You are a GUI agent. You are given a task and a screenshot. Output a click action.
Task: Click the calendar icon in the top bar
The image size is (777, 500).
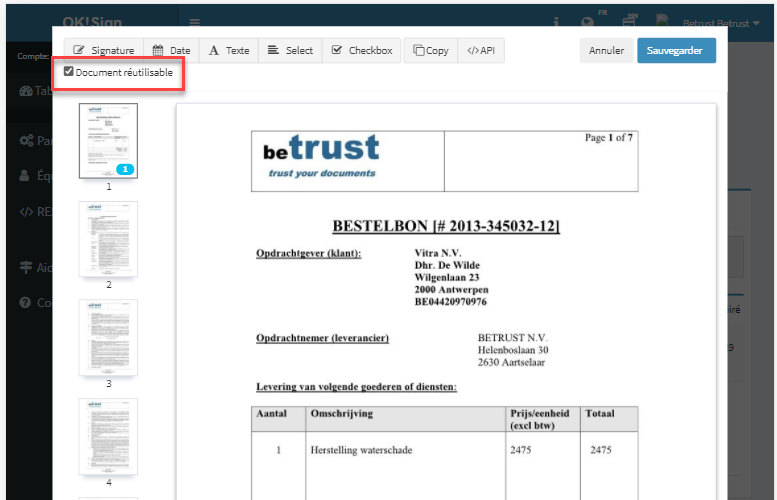click(x=629, y=20)
